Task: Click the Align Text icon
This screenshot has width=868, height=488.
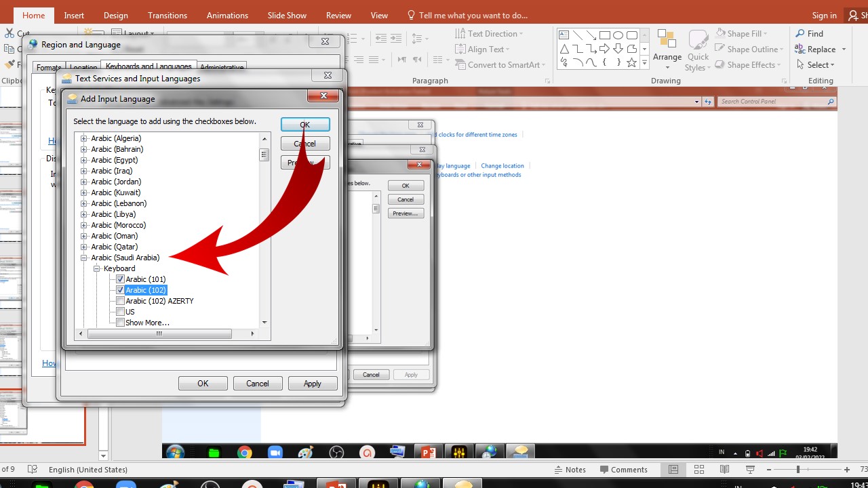Action: 460,49
